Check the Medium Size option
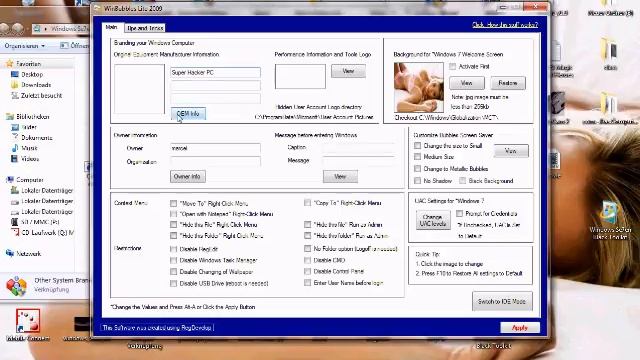This screenshot has width=640, height=360. tap(418, 156)
